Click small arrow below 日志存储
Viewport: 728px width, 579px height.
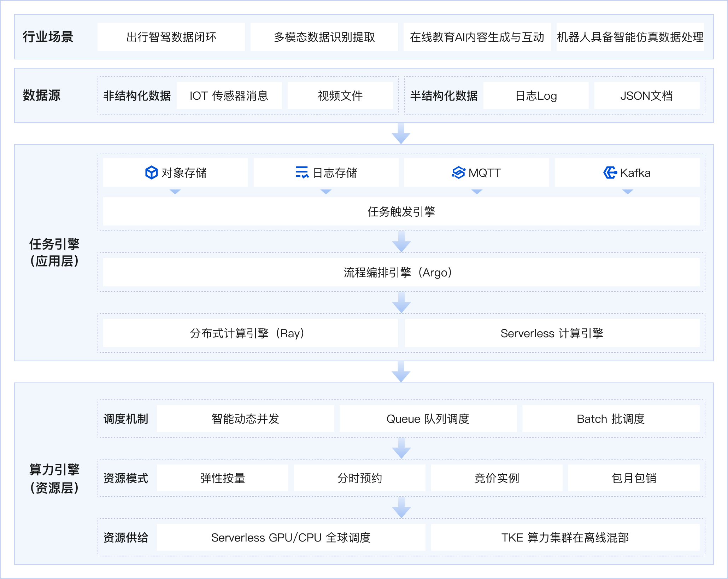[x=326, y=192]
